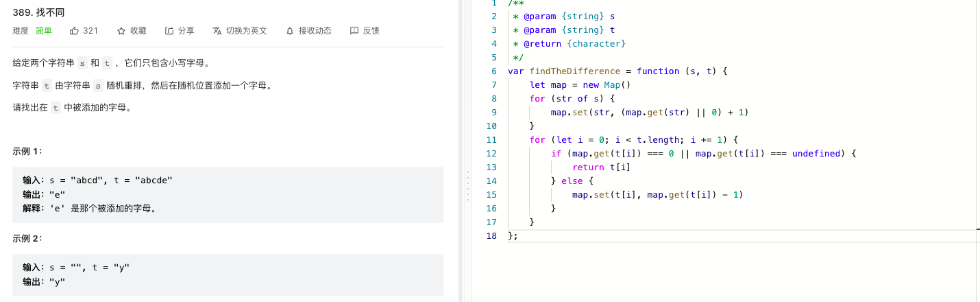This screenshot has height=302, width=980.
Task: Click the 反馈 feedback icon
Action: (354, 31)
